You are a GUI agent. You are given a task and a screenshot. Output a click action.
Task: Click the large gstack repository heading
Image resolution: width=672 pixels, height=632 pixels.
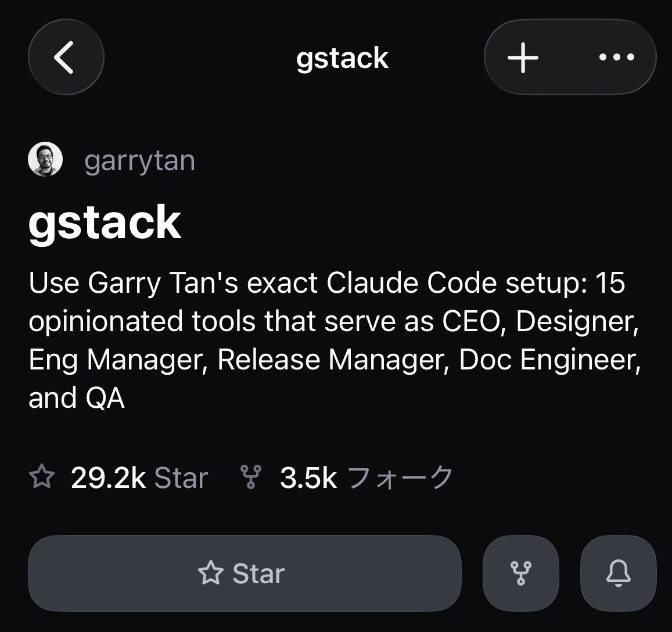pos(105,222)
